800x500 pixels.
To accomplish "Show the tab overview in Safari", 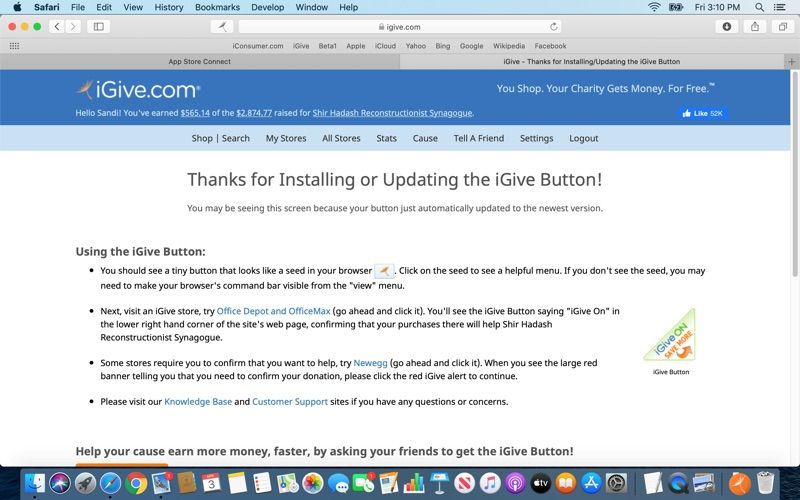I will point(783,27).
